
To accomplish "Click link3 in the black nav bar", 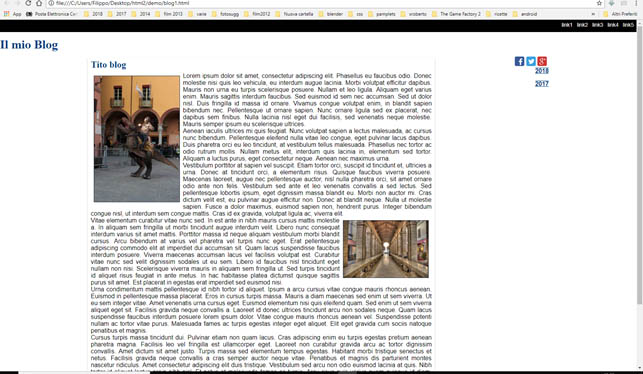I will point(597,25).
